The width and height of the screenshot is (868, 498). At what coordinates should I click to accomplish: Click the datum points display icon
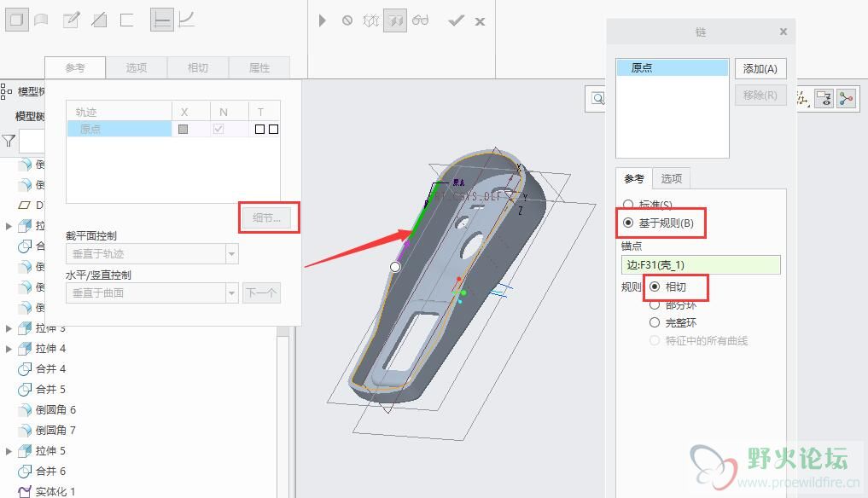click(x=803, y=99)
